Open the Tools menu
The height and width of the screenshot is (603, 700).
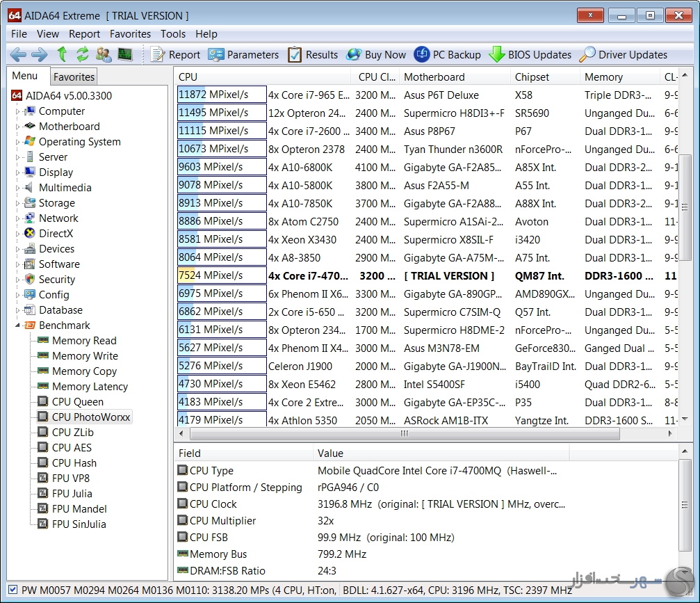173,34
